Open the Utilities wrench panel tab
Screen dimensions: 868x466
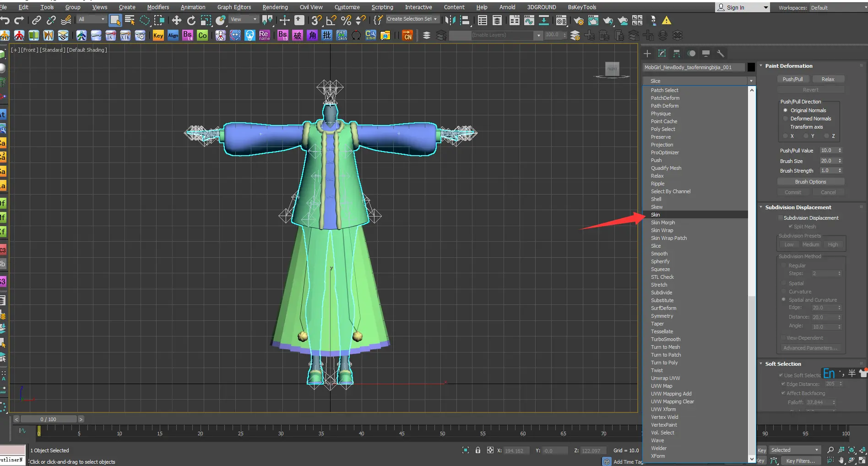(x=721, y=54)
